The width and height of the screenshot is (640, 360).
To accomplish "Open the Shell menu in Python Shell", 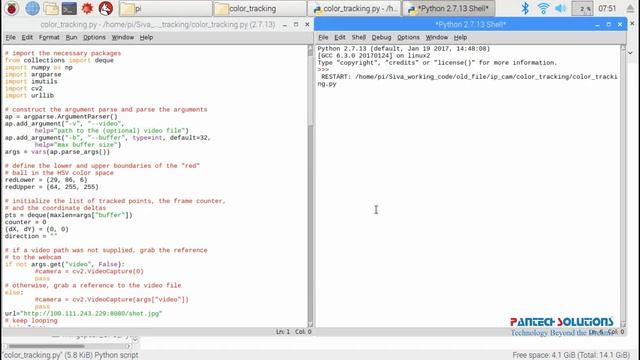I will pyautogui.click(x=359, y=37).
